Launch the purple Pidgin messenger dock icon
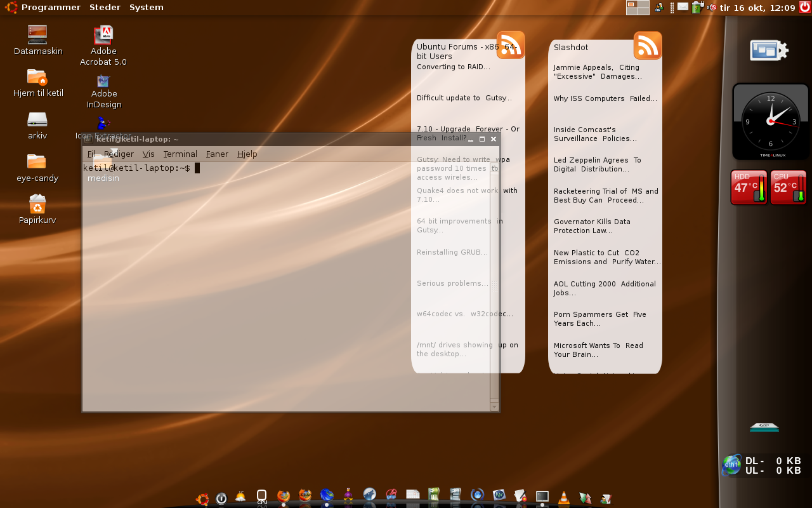This screenshot has width=812, height=508. pos(348,495)
